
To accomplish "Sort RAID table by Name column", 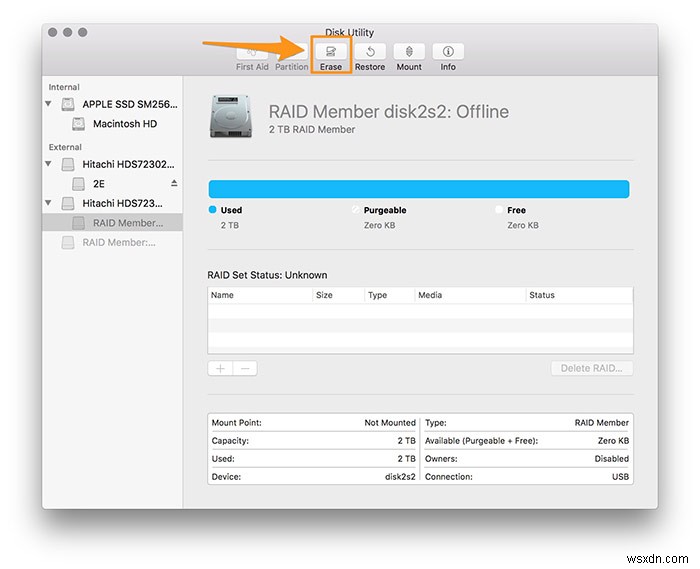I will coord(260,295).
